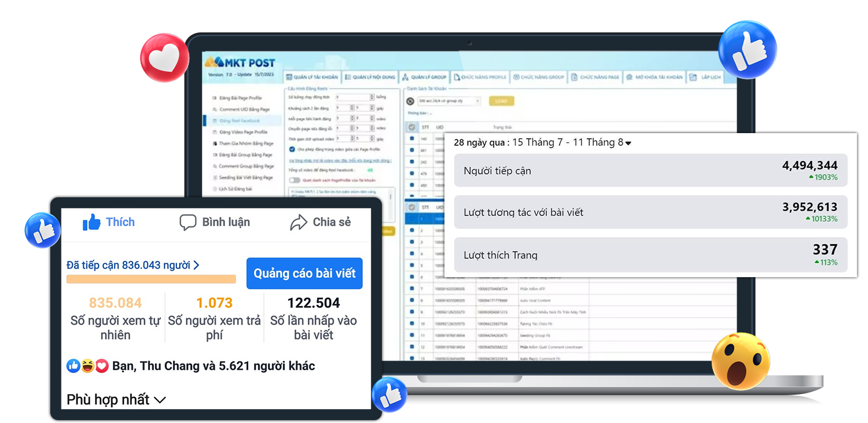Switch to the Chức Năng Profile tab

(480, 77)
